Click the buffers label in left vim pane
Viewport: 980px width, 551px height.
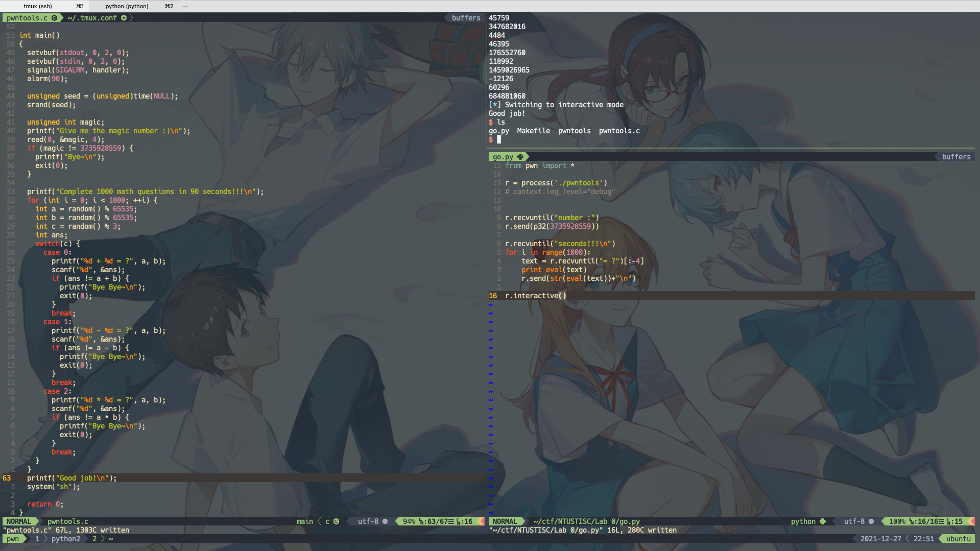pyautogui.click(x=466, y=18)
